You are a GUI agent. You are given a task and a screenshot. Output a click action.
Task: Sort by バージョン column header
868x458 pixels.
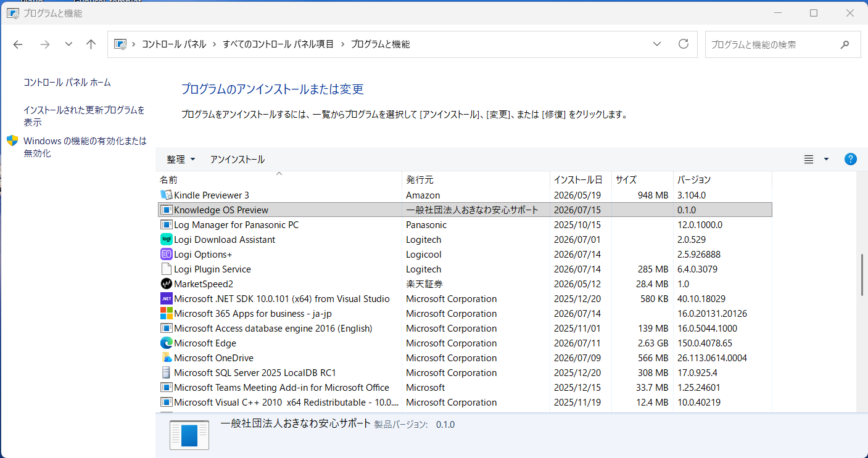tap(722, 179)
